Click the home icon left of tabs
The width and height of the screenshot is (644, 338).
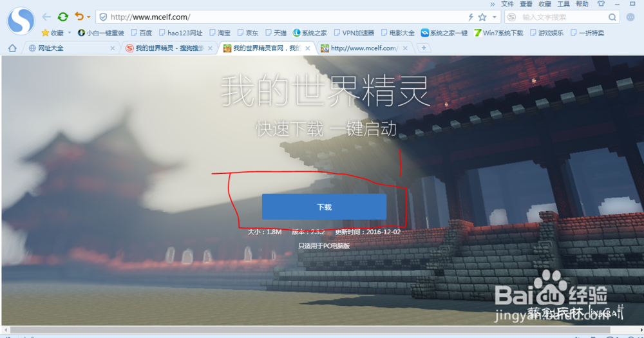click(12, 48)
